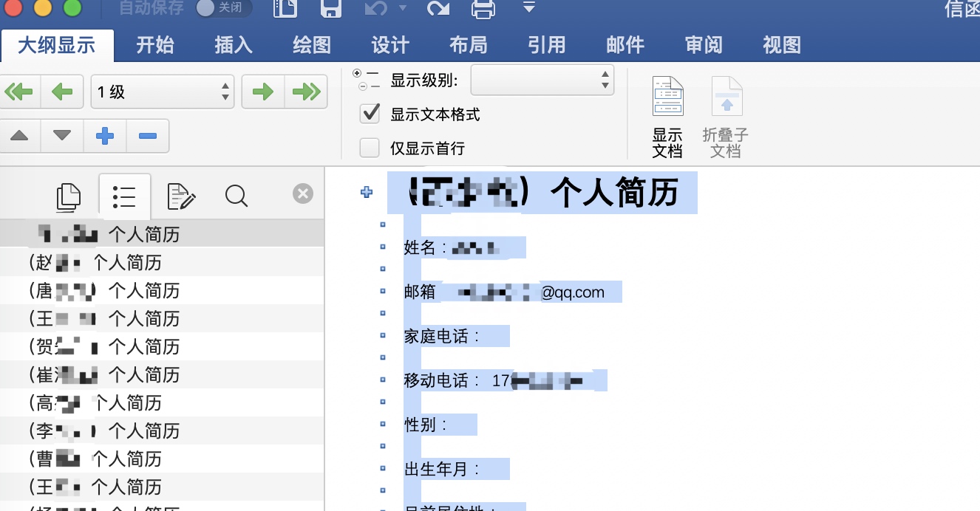
Task: Open the 审阅 ribbon tab
Action: coord(703,45)
